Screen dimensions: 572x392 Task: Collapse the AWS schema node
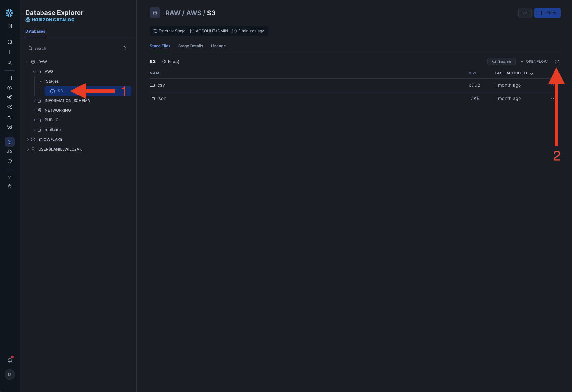pos(34,72)
